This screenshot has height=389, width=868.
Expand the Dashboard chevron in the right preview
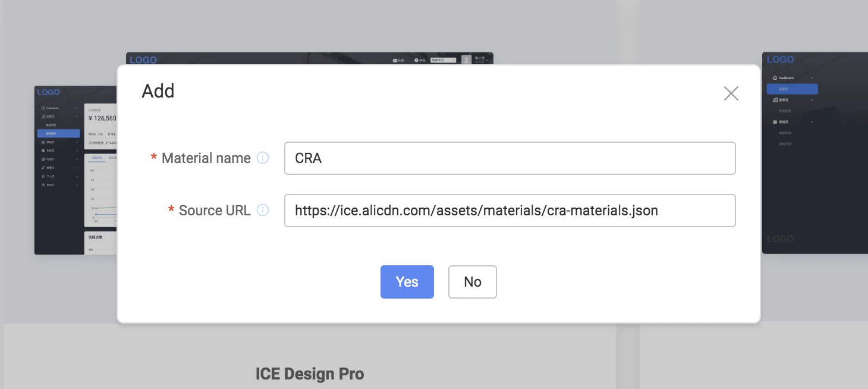pyautogui.click(x=812, y=78)
